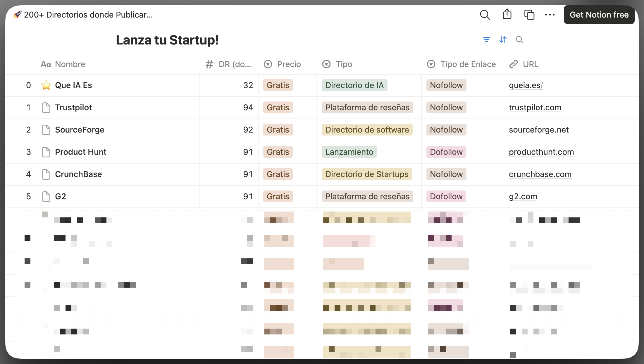Click the table search magnifier icon
This screenshot has width=644, height=364.
(520, 40)
